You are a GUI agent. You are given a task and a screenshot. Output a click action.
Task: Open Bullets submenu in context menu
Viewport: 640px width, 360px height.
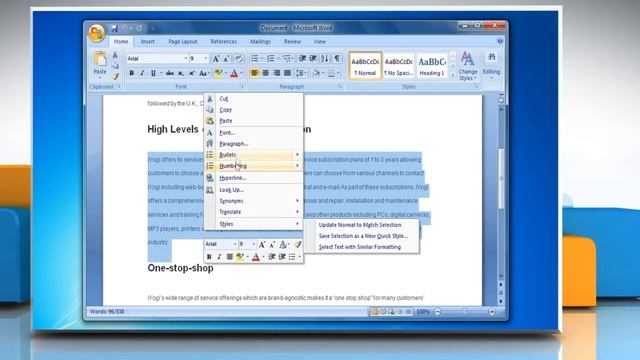click(253, 155)
